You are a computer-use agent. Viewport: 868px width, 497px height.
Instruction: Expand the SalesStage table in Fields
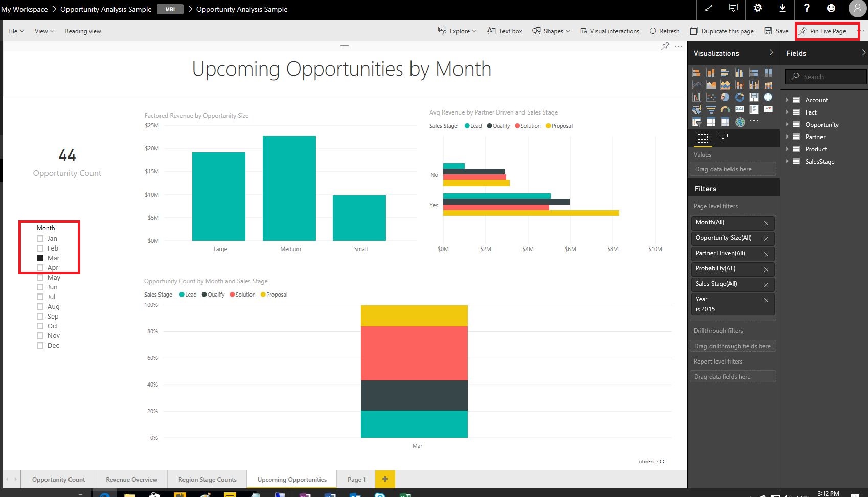787,162
